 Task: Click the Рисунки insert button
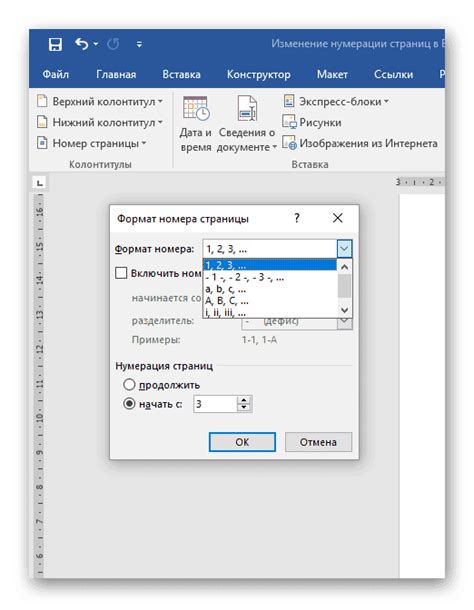312,123
